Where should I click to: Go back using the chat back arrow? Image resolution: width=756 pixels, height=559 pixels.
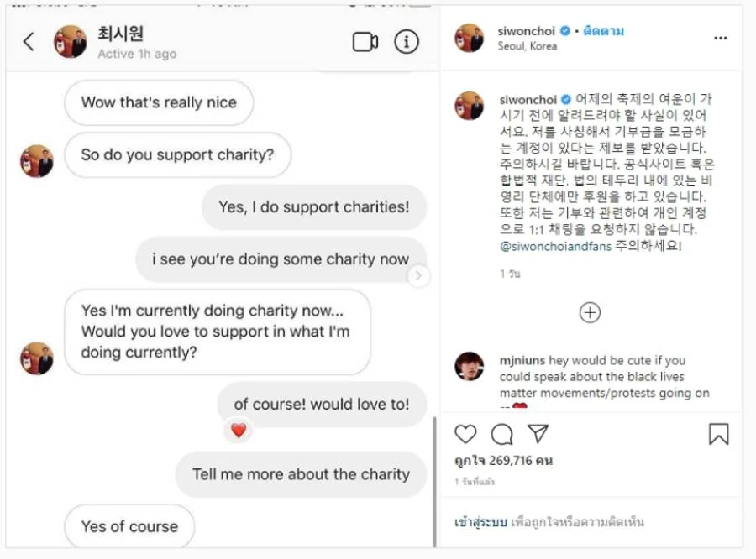click(29, 41)
